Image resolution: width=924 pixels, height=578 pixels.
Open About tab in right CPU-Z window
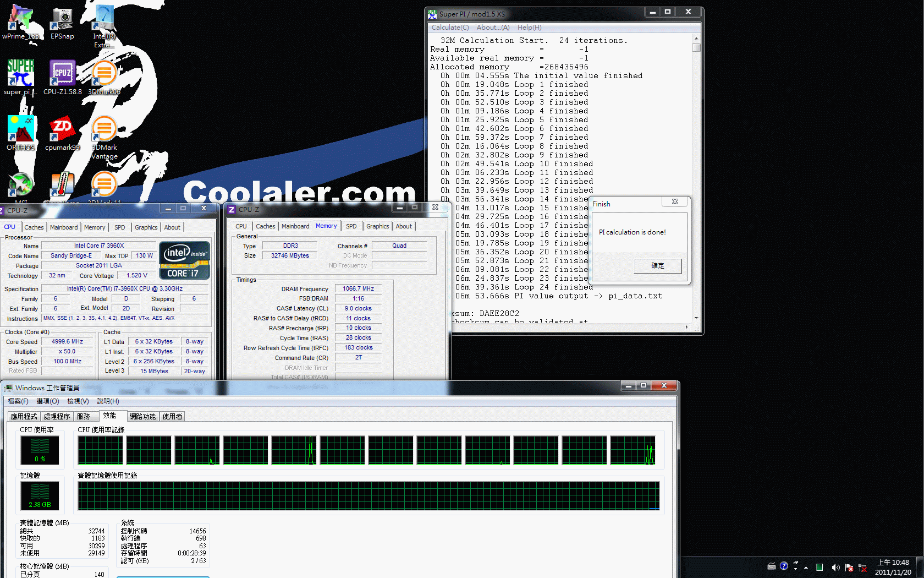[x=404, y=226]
